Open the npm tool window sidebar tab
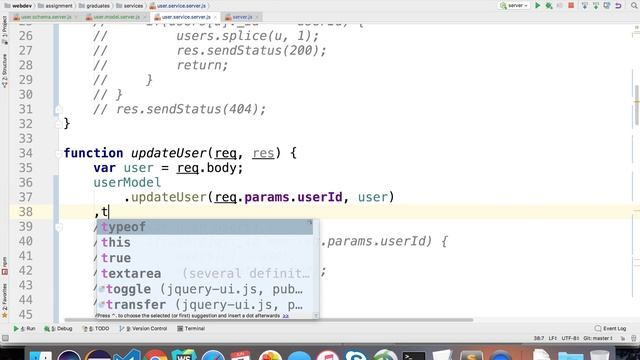 coord(4,265)
